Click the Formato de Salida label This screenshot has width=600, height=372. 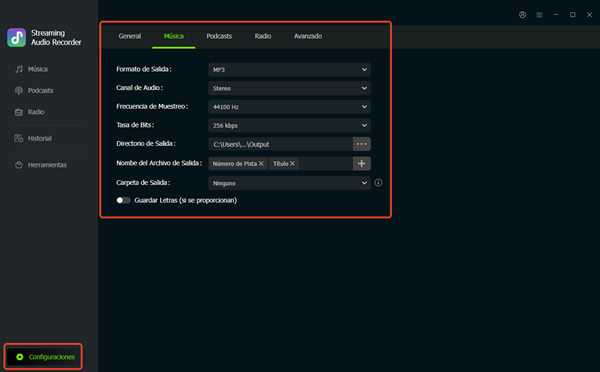click(x=144, y=69)
